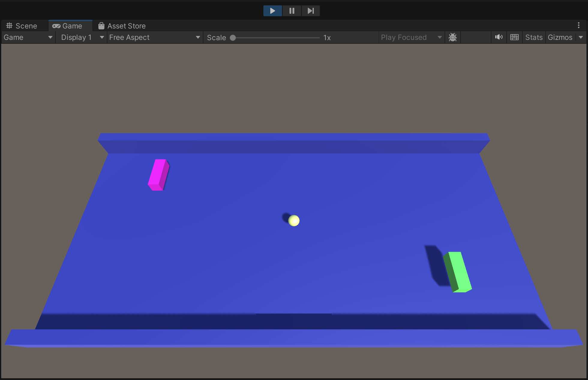Open the Game view type dropdown

point(28,37)
